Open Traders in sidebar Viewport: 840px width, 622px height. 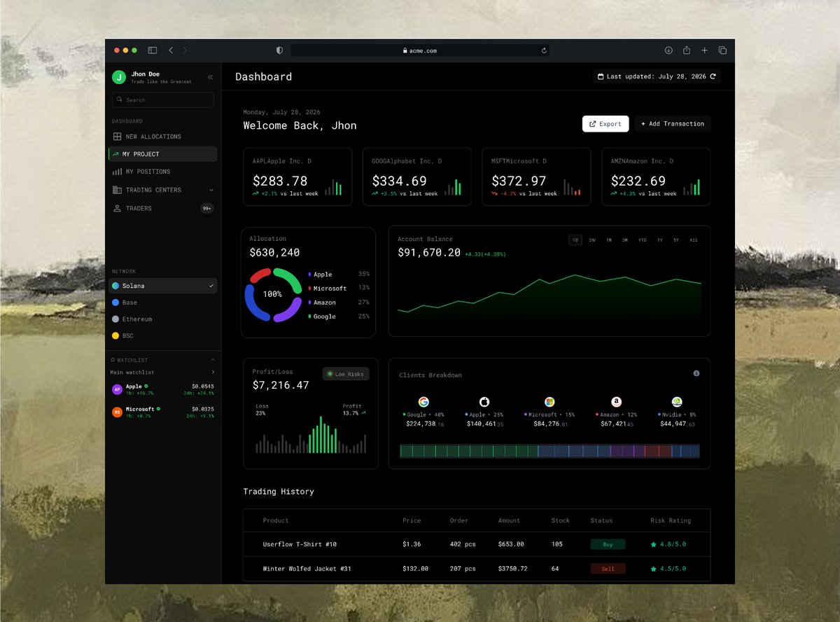(163, 208)
